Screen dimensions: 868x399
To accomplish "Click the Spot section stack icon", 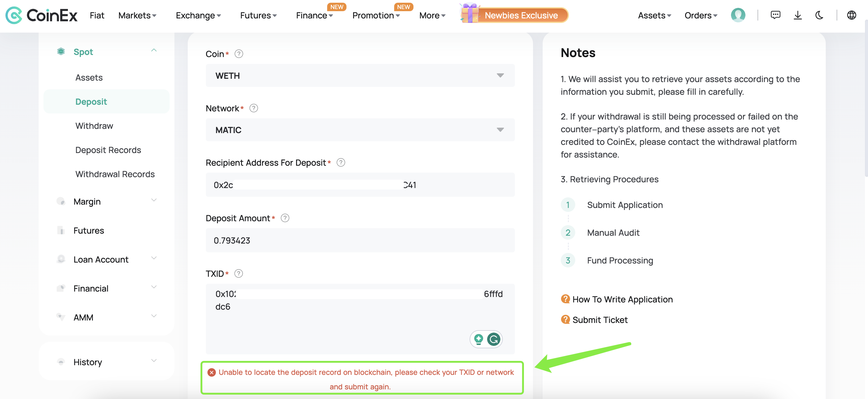I will [61, 52].
